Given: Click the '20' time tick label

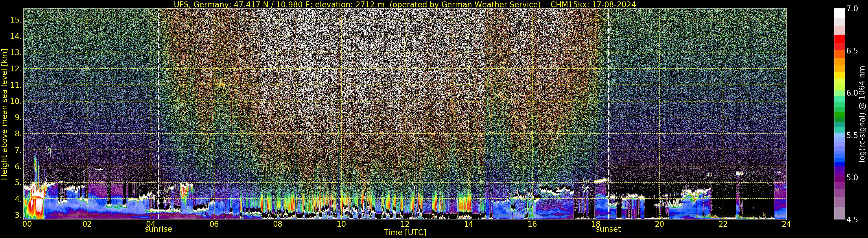Looking at the screenshot, I should click(659, 224).
